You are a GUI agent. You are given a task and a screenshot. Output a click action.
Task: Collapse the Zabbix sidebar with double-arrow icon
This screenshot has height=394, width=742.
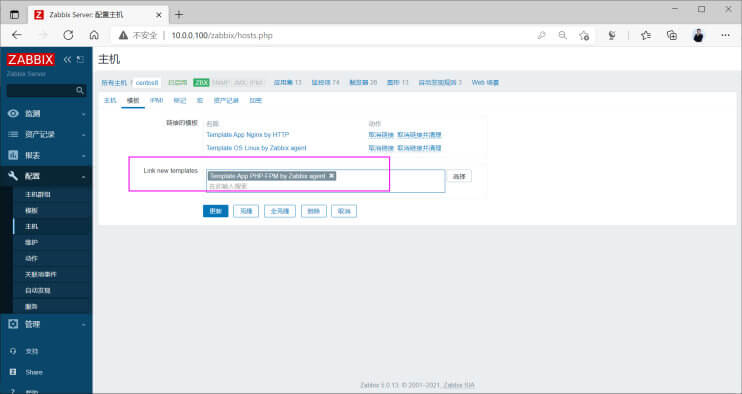tap(67, 59)
